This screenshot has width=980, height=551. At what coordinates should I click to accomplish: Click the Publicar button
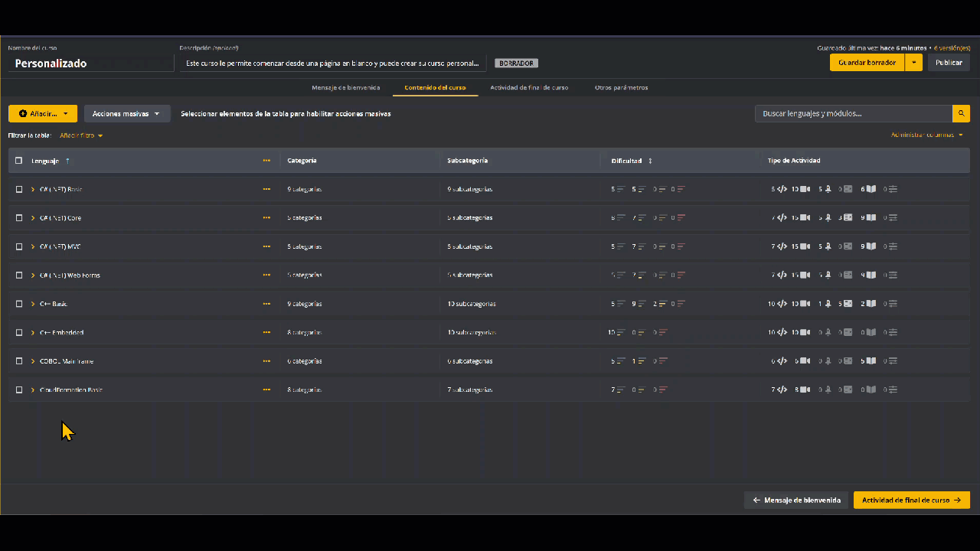pos(949,63)
